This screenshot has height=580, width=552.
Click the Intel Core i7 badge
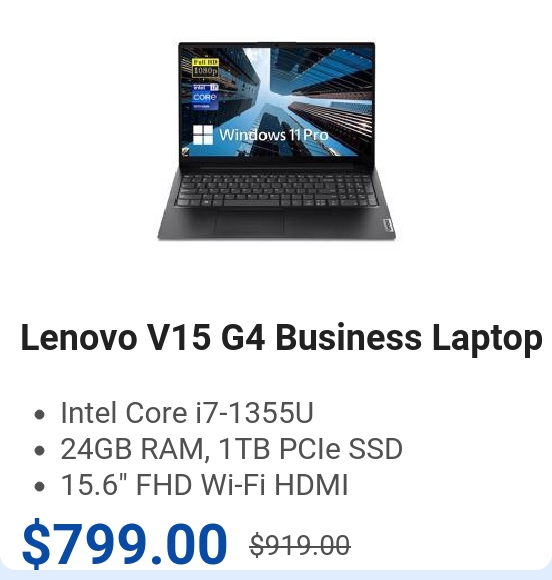click(x=205, y=96)
